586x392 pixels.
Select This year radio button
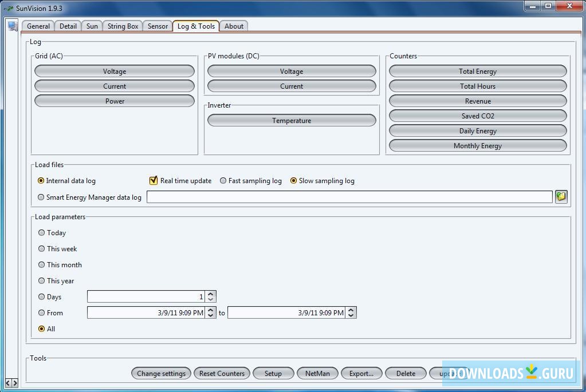41,281
